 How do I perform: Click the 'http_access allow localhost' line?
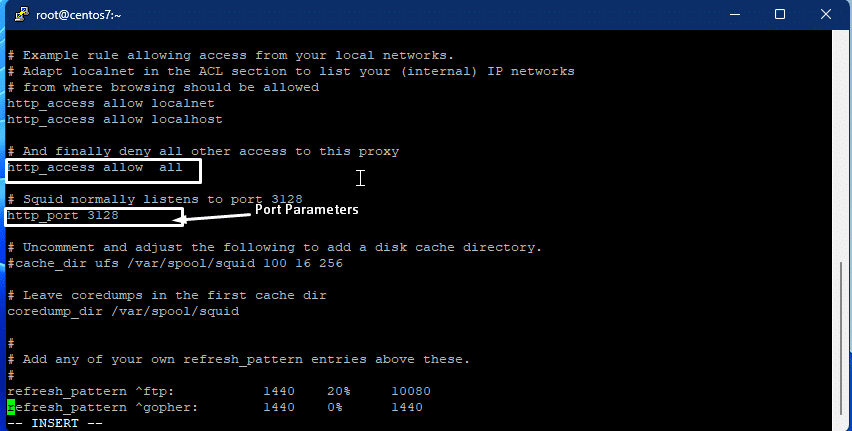pyautogui.click(x=114, y=119)
